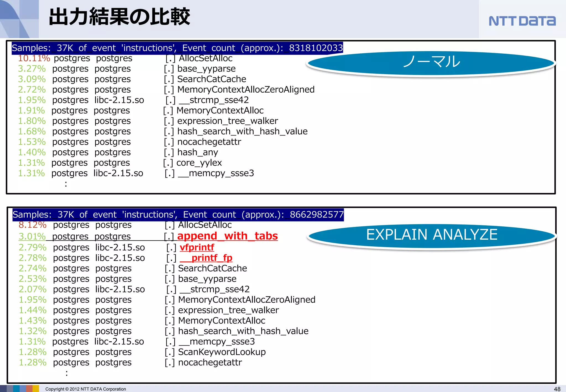
Task: Click __strcmp_sse42 in the normal profile
Action: (213, 100)
